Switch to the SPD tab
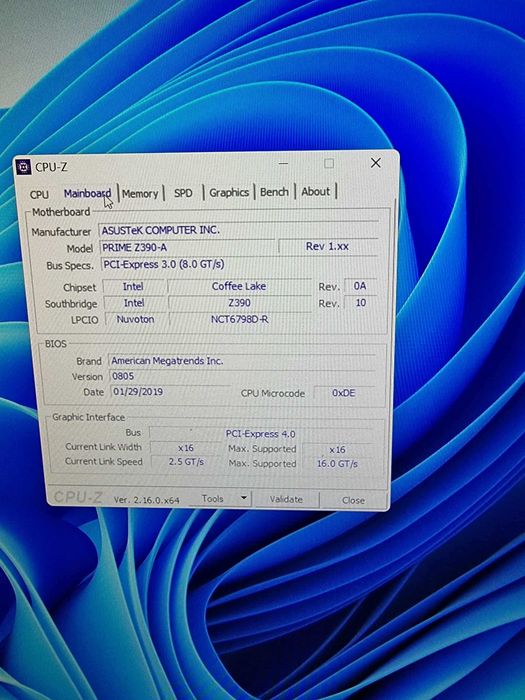525x700 pixels. tap(183, 193)
